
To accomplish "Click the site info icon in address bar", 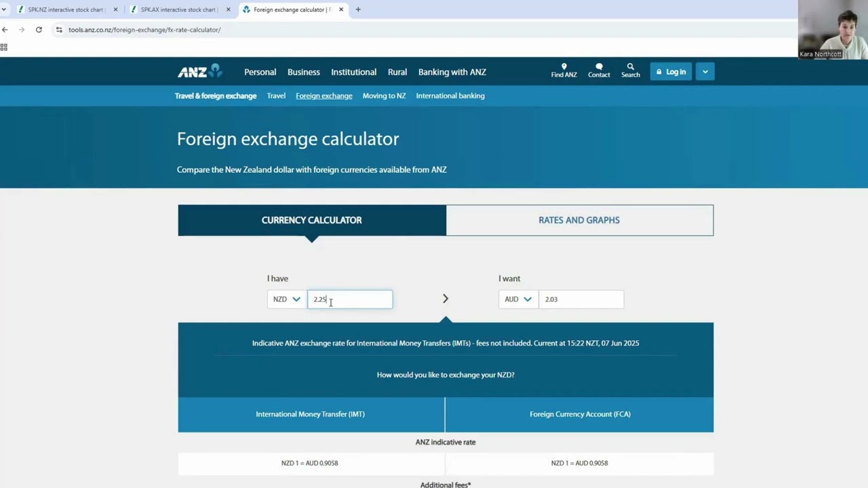I will click(59, 30).
